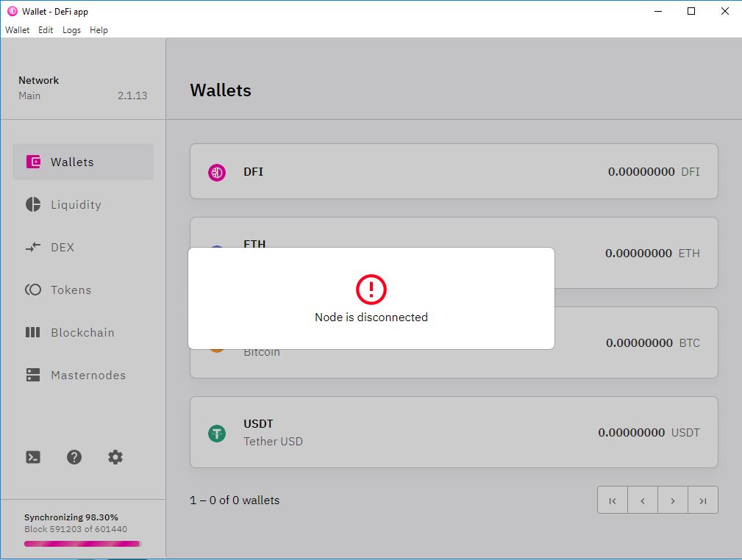
Task: Go to the last wallets page
Action: tap(703, 500)
